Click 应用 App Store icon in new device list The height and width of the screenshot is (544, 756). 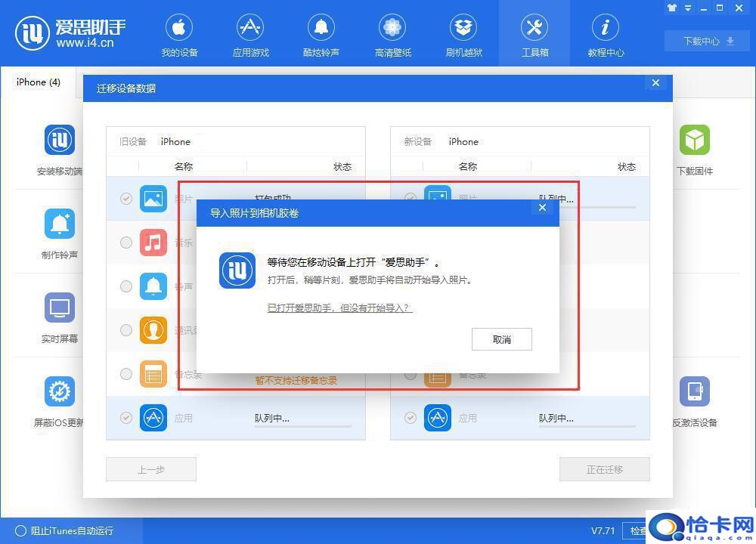pos(437,418)
